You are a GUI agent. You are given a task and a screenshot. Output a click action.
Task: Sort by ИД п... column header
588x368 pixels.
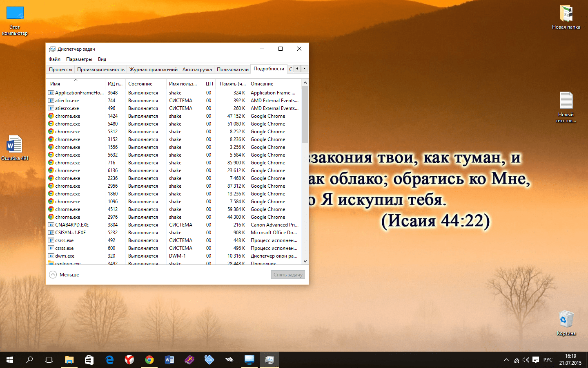(115, 83)
